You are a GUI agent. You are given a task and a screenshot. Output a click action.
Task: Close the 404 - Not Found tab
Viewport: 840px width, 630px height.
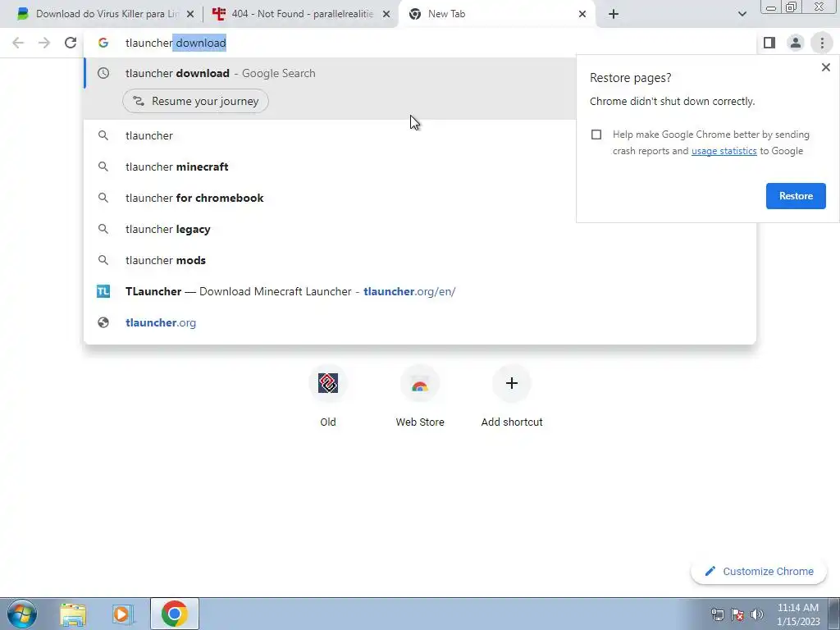[x=386, y=14]
